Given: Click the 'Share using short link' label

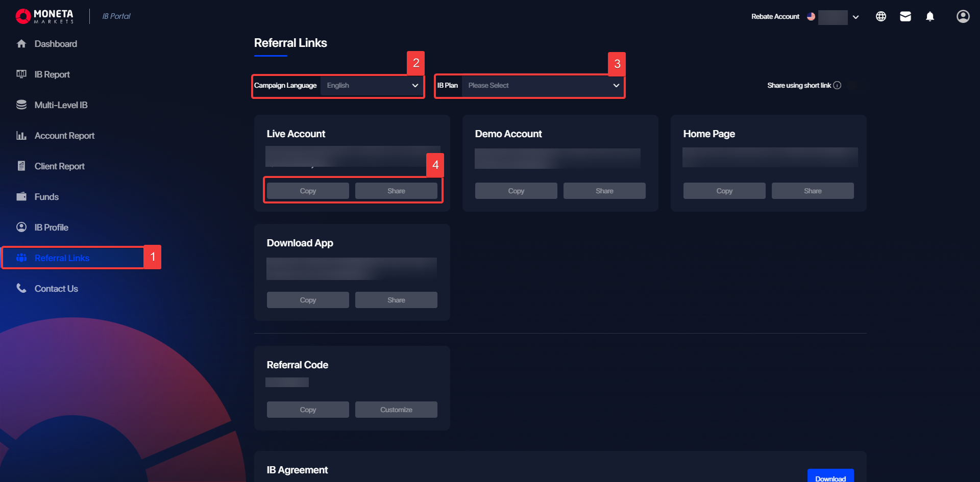Looking at the screenshot, I should pyautogui.click(x=799, y=85).
